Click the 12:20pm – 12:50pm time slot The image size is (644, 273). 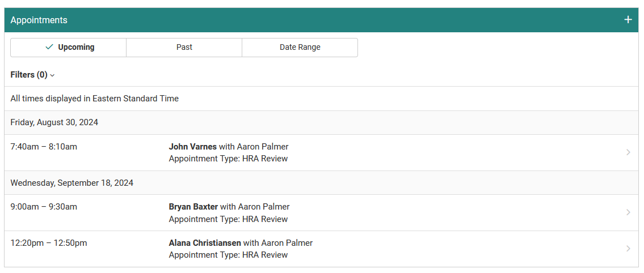coord(49,243)
